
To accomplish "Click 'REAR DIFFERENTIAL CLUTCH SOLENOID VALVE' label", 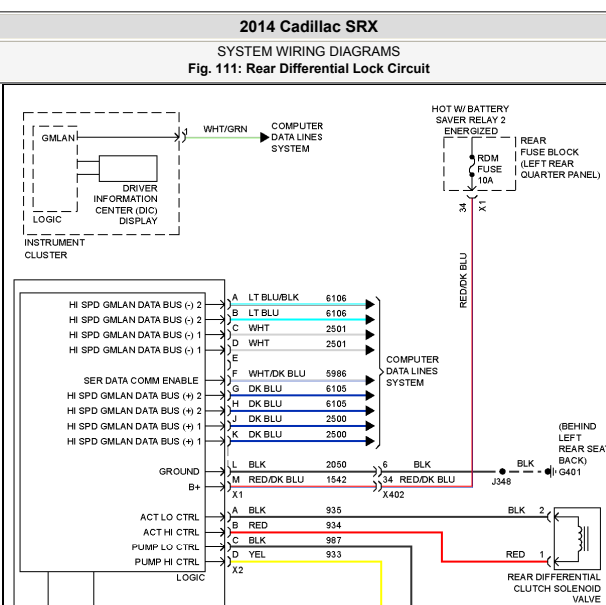I will (x=554, y=588).
